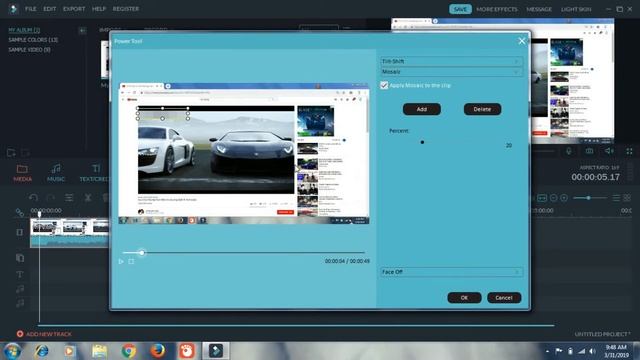This screenshot has width=640, height=360.
Task: Switch to the Music tab
Action: [x=56, y=173]
